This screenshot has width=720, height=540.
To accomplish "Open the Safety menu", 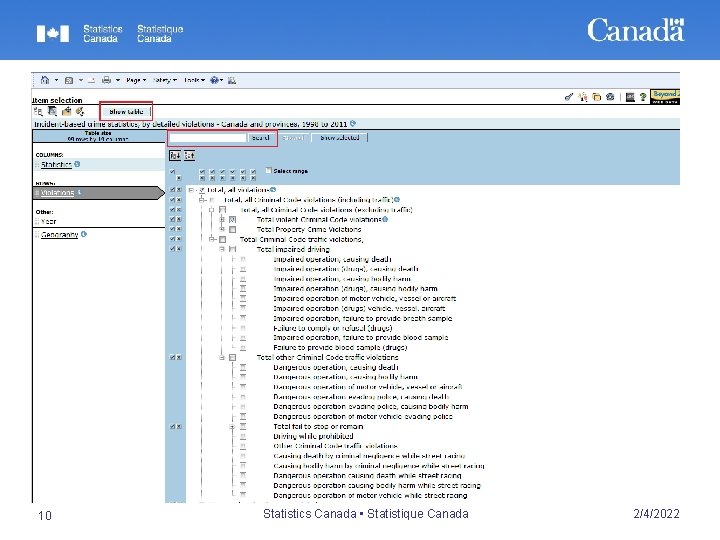I will (164, 80).
